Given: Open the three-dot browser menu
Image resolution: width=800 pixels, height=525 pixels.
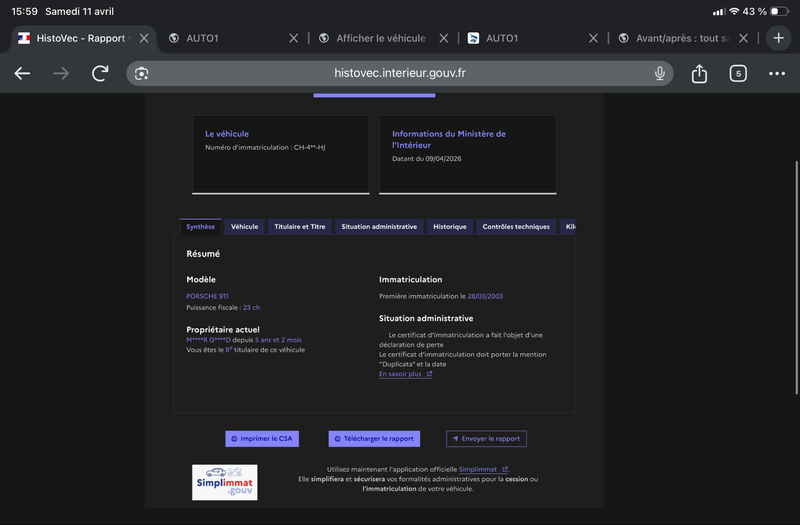Looking at the screenshot, I should [777, 73].
